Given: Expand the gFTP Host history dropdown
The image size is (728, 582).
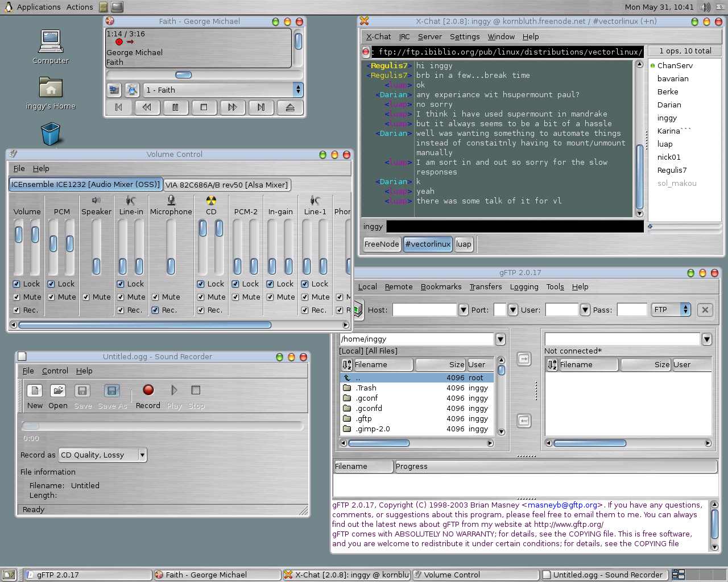Looking at the screenshot, I should click(464, 310).
